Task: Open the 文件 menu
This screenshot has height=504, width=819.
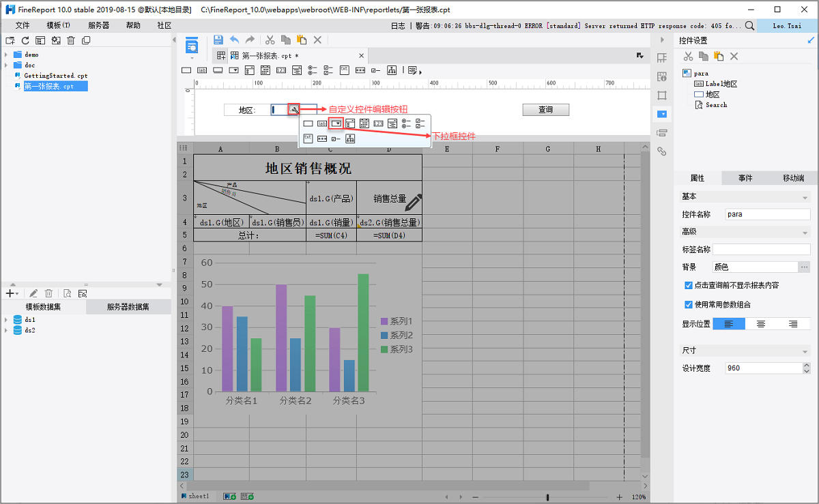Action: pos(23,25)
